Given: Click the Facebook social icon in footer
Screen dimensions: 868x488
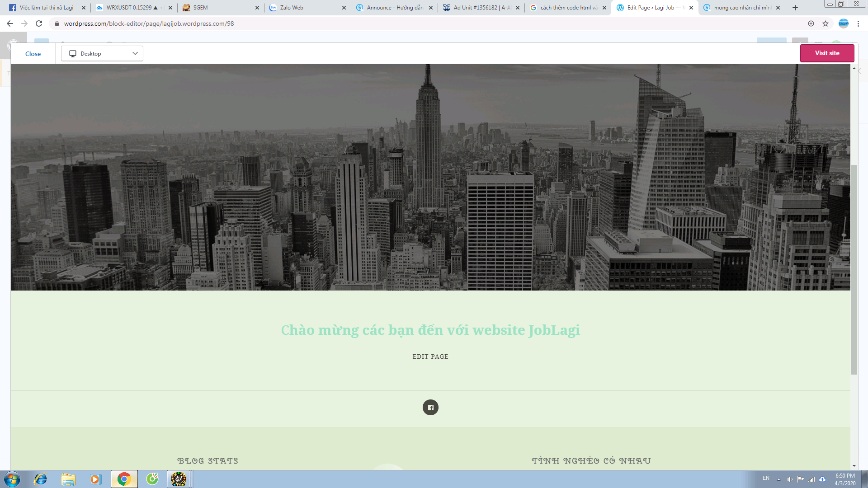Looking at the screenshot, I should click(x=430, y=408).
